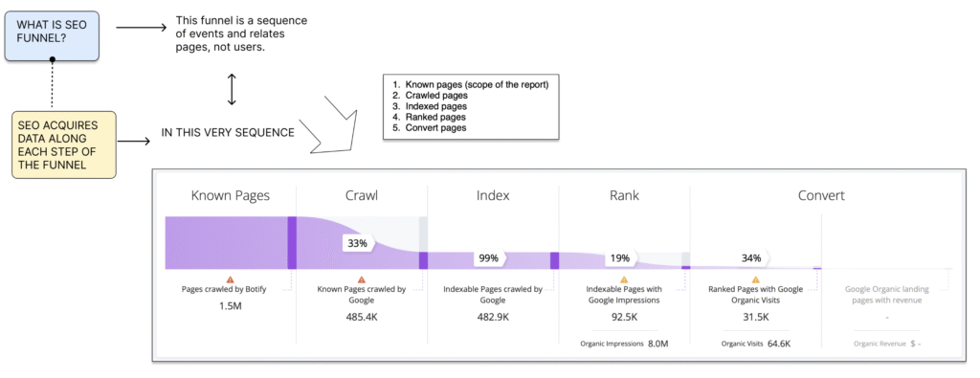Click the arrow next to WHAT IS SEO FUNNEL
980x378 pixels.
click(x=142, y=28)
